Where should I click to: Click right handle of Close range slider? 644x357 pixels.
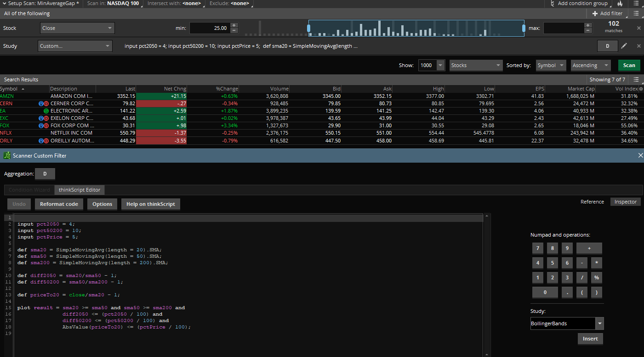(524, 28)
